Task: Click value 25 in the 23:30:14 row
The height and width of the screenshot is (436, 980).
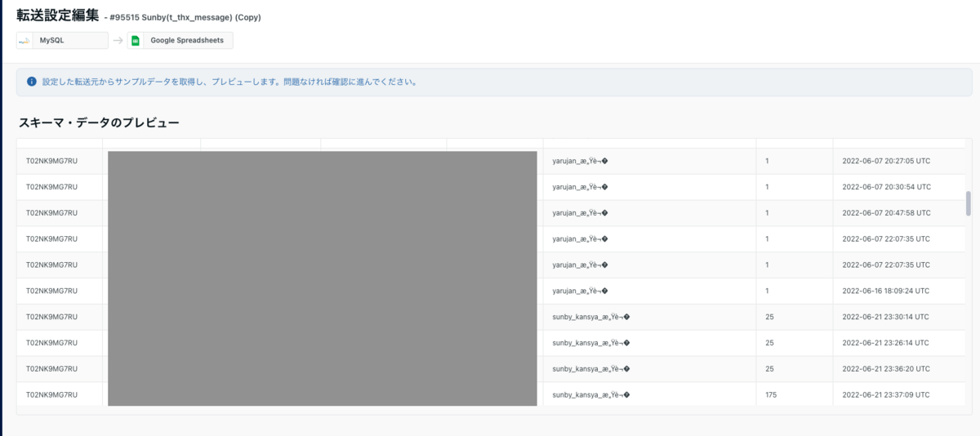Action: (x=769, y=317)
